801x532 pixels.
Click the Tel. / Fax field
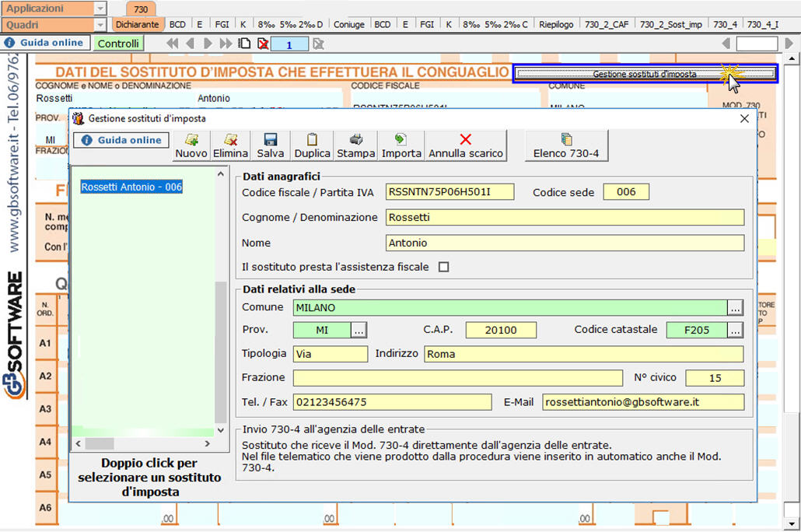tap(392, 402)
